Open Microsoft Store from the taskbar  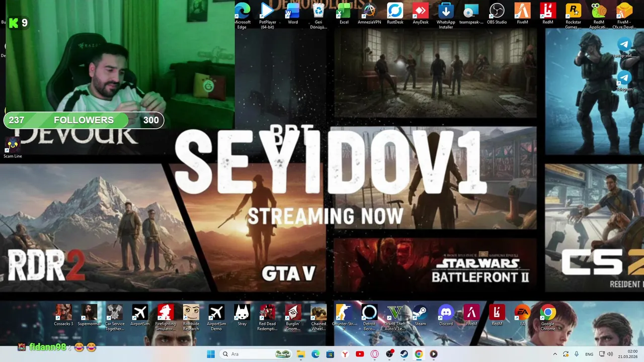pos(330,354)
